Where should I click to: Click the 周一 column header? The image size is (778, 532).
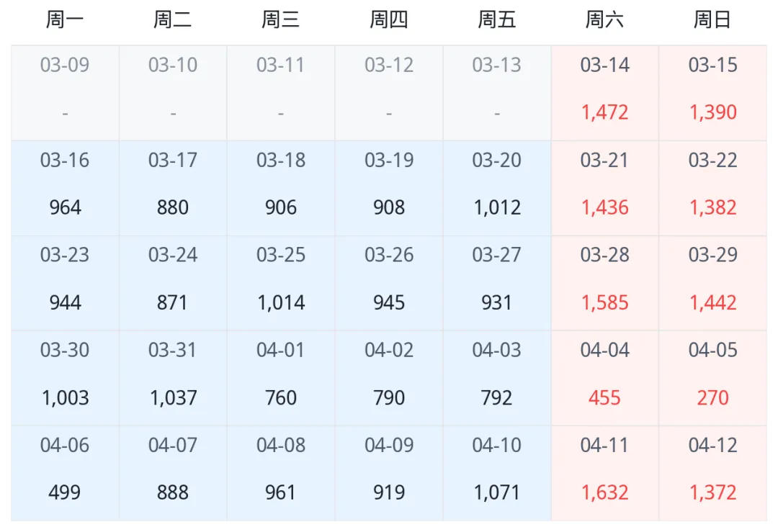coord(65,20)
